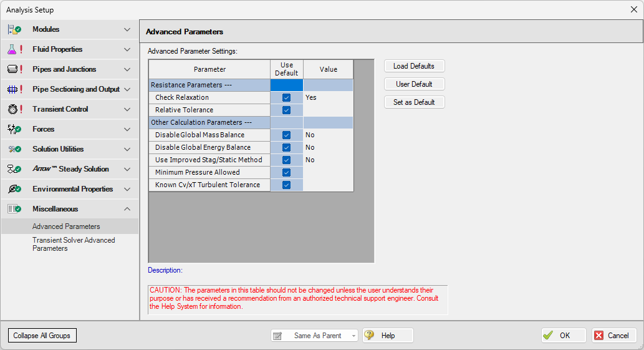Viewport: 644px width, 350px height.
Task: Click the Arrow Steady Solution icon
Action: click(14, 169)
